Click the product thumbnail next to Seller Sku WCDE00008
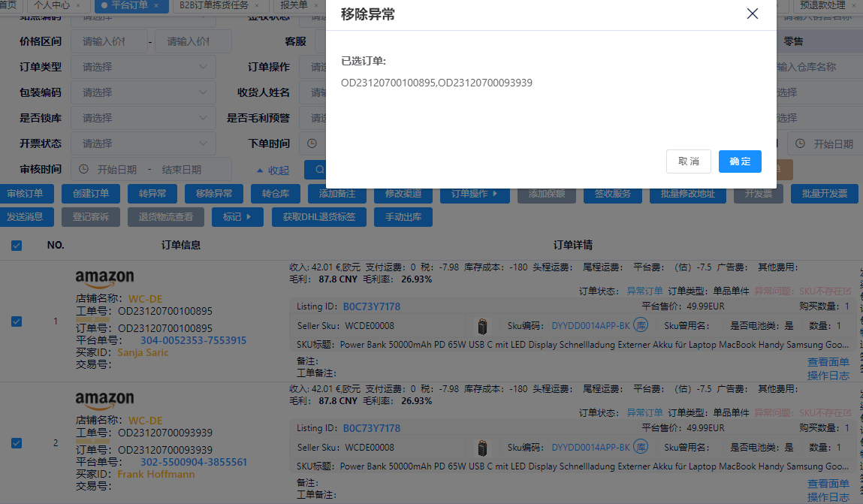The image size is (863, 504). (x=482, y=326)
